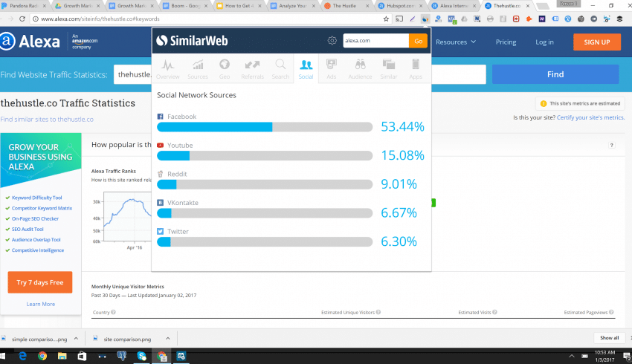This screenshot has height=364, width=632.
Task: Bookmark this page with the star icon
Action: click(386, 19)
